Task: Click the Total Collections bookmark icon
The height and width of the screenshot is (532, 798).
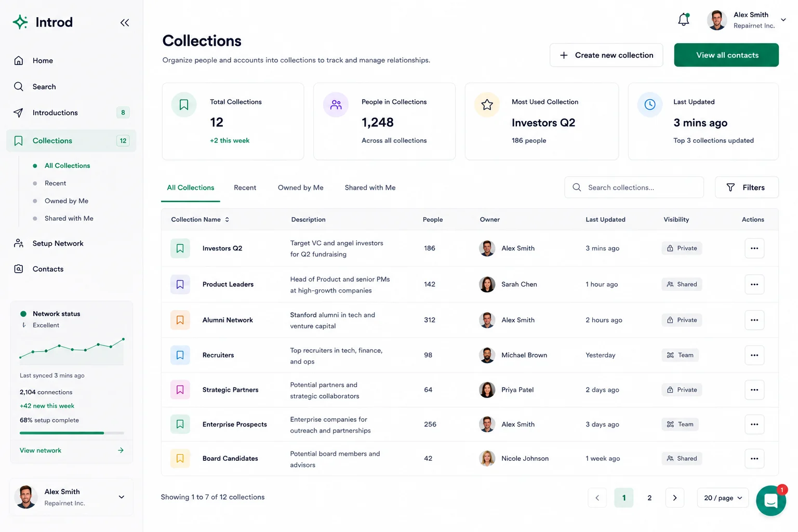Action: (x=184, y=104)
